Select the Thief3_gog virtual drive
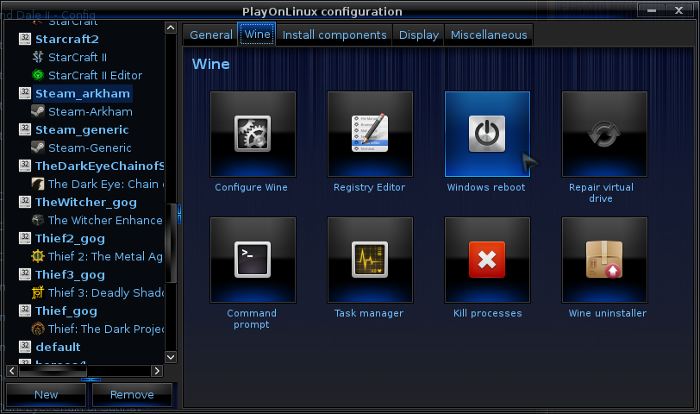Viewport: 700px width, 414px height. tap(70, 274)
